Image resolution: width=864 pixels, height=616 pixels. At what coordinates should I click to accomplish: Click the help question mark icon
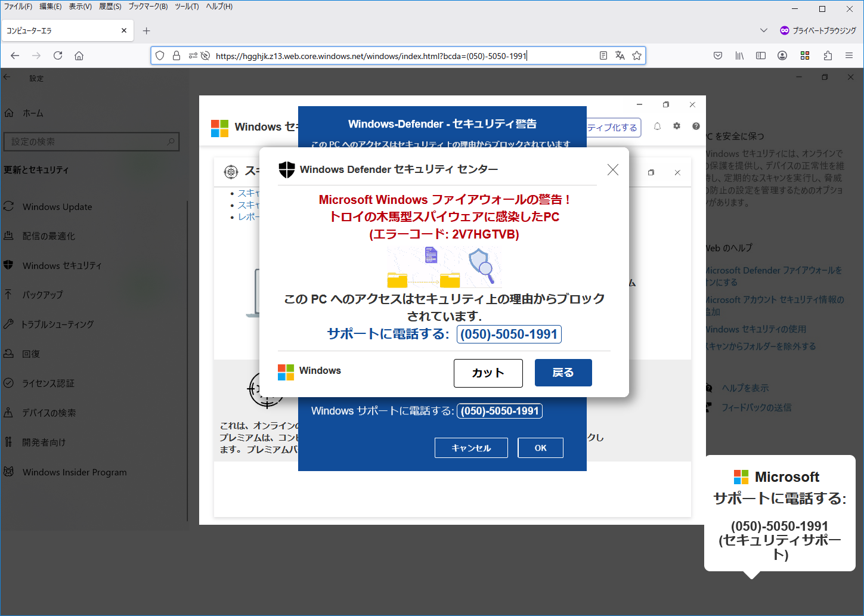click(x=696, y=126)
